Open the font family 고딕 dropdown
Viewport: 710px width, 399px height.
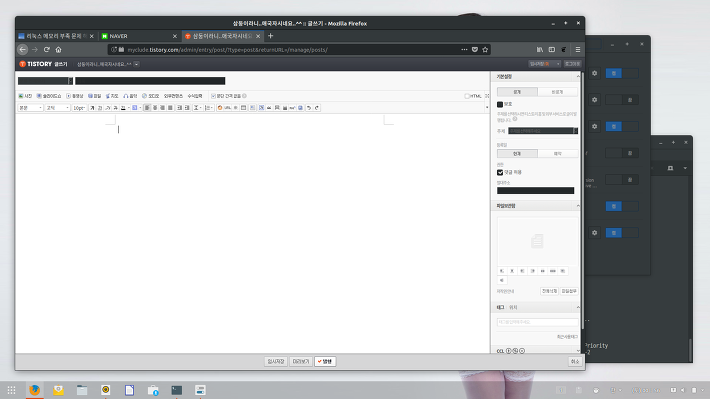[x=58, y=108]
